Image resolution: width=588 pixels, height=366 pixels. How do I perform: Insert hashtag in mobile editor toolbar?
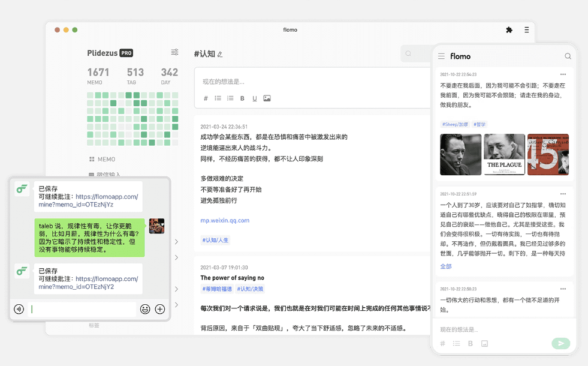(442, 343)
